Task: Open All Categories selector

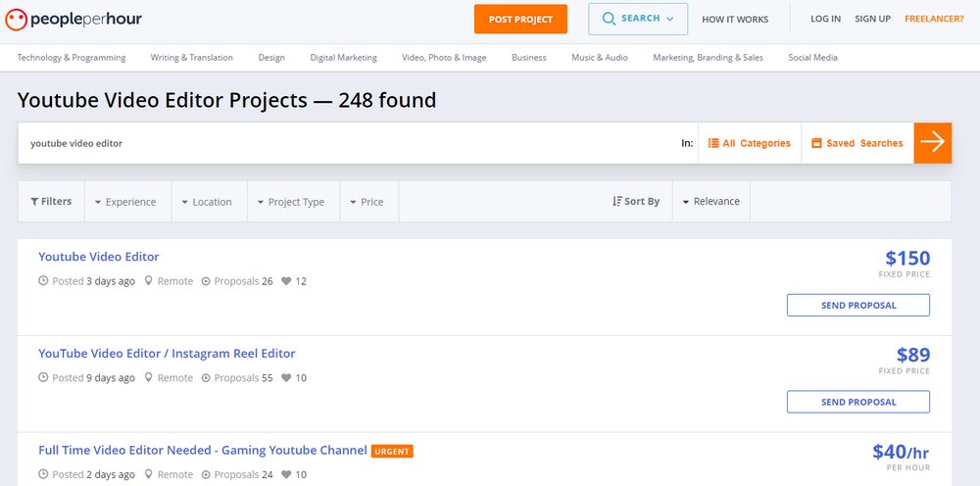Action: click(750, 143)
